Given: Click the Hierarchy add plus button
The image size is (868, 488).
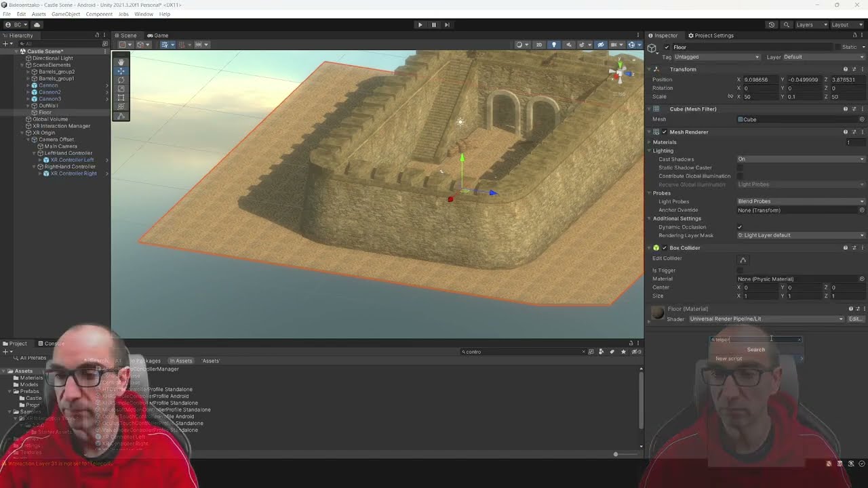Looking at the screenshot, I should pyautogui.click(x=5, y=44).
